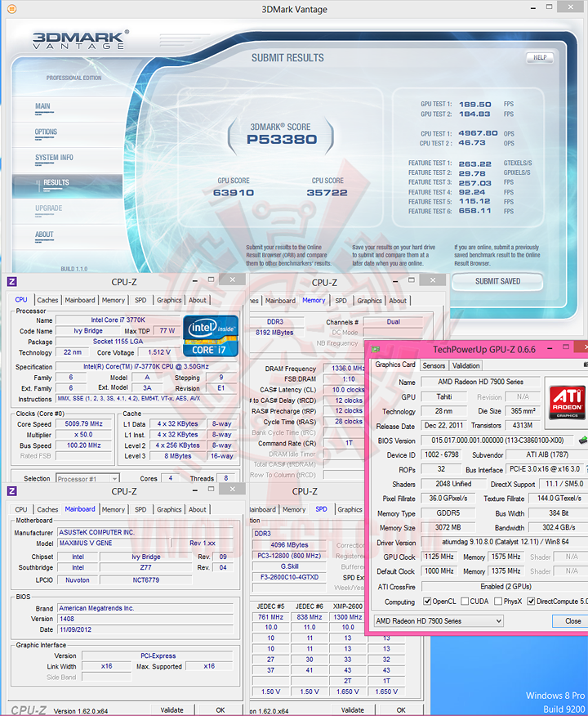The height and width of the screenshot is (716, 588).
Task: Open SYSTEM INFO in 3DMark Vantage
Action: pyautogui.click(x=54, y=158)
